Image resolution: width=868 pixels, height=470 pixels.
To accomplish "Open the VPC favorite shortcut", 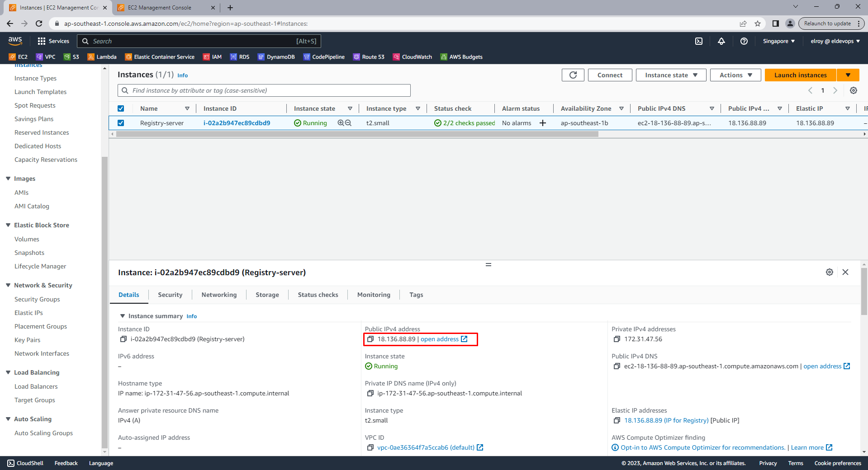I will (x=46, y=57).
